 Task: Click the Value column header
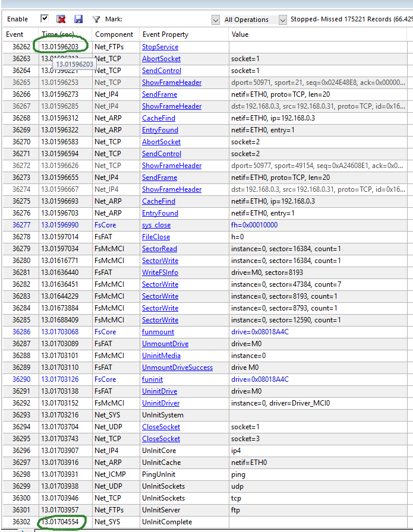coord(240,34)
